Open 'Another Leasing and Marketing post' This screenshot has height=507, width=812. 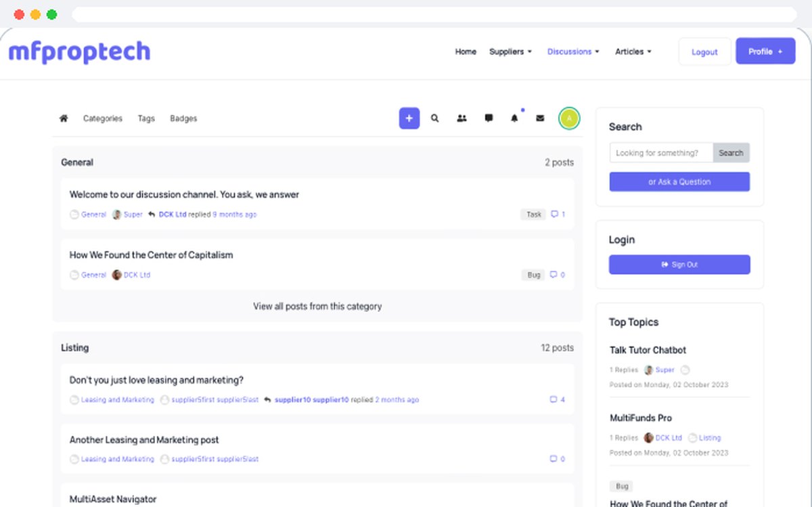click(144, 440)
